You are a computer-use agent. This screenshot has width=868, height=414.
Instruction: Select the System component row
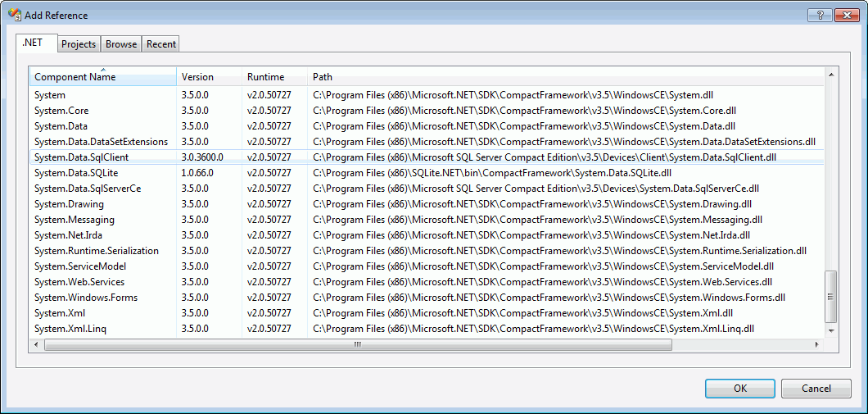[x=427, y=95]
